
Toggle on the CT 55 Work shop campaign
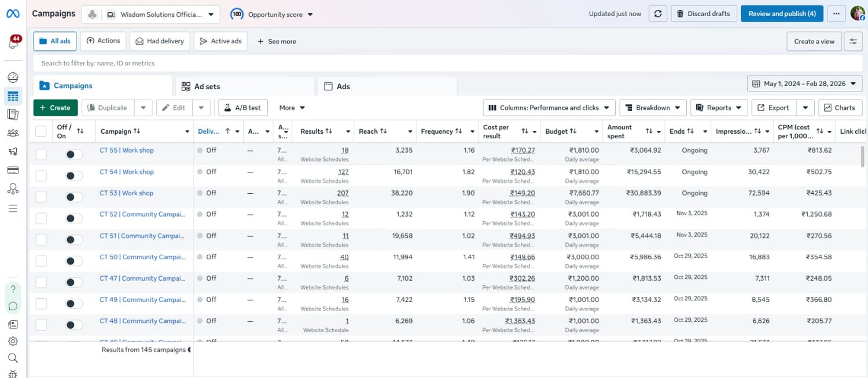coord(73,155)
